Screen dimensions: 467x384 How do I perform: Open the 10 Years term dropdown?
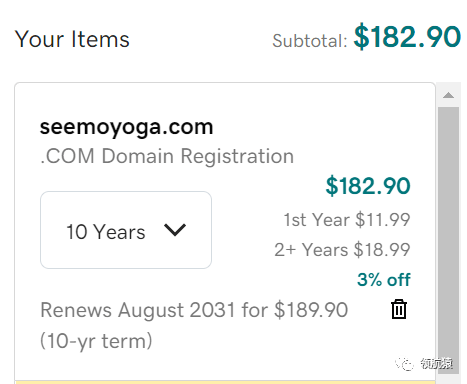tap(126, 230)
